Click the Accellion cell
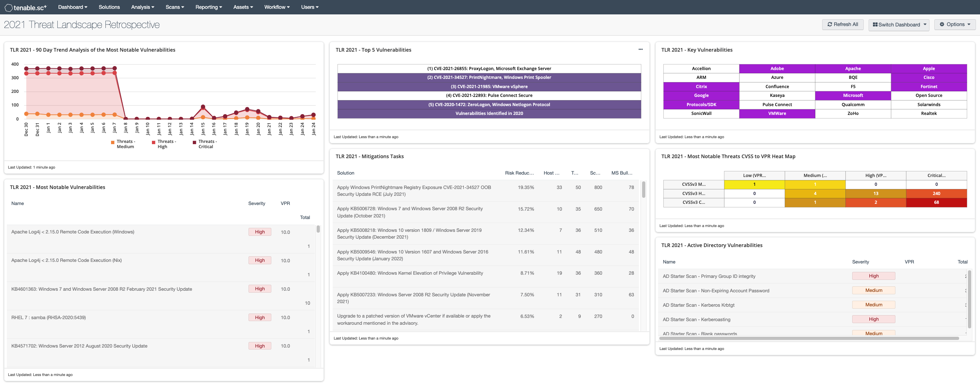 coord(701,68)
